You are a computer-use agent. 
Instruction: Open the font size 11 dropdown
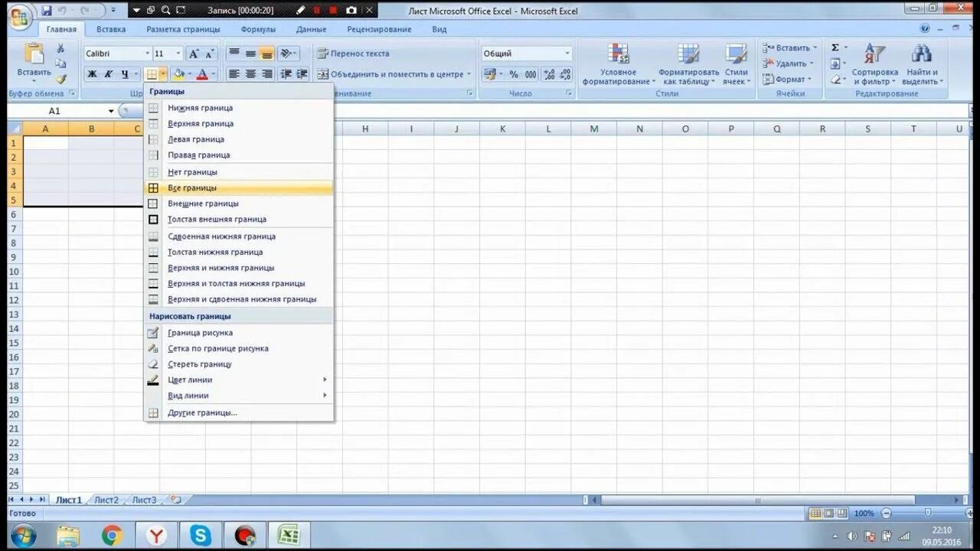coord(178,54)
